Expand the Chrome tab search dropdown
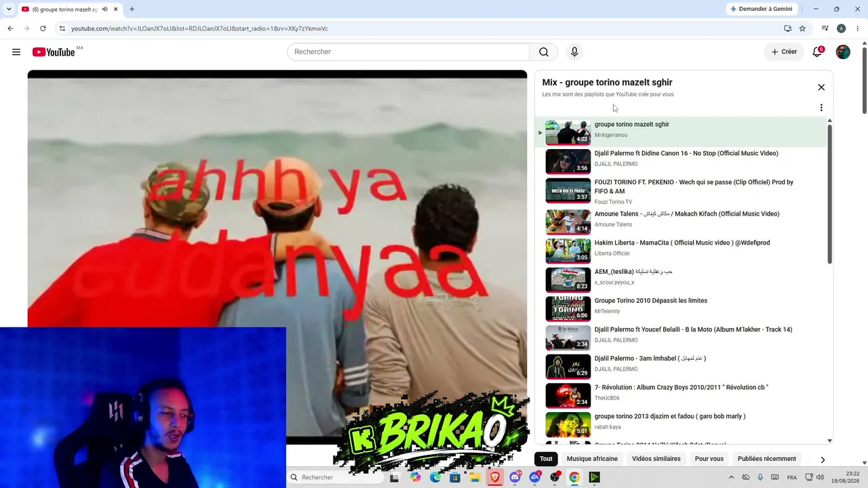868x488 pixels. (x=9, y=9)
